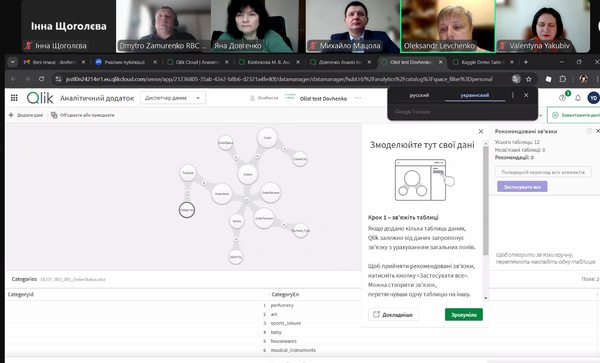
Task: Click the Застосувати все button
Action: coord(522,187)
